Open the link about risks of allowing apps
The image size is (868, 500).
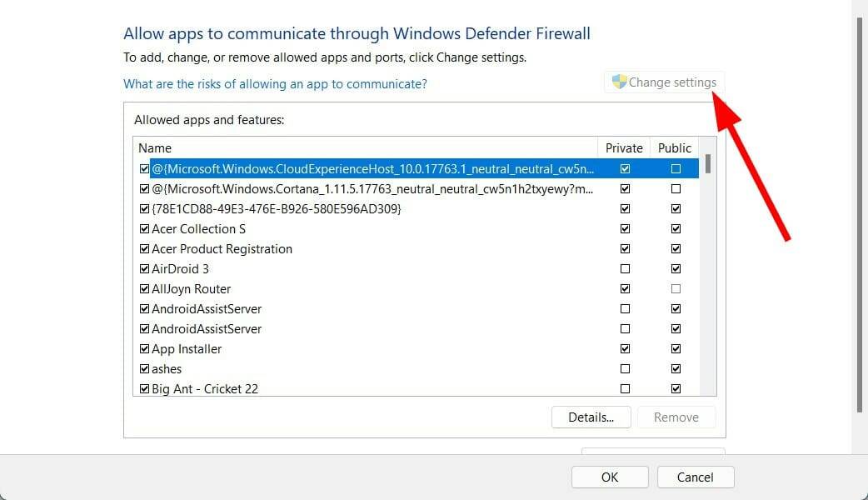click(x=275, y=84)
